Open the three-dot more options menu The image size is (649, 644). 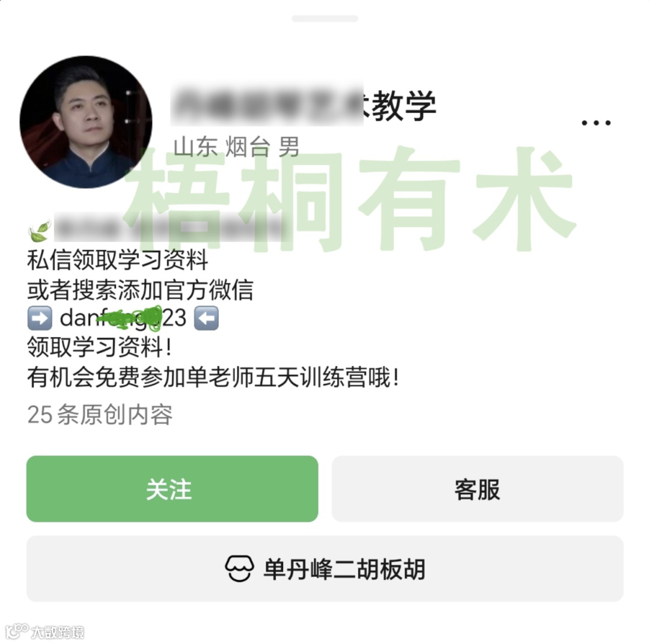596,123
